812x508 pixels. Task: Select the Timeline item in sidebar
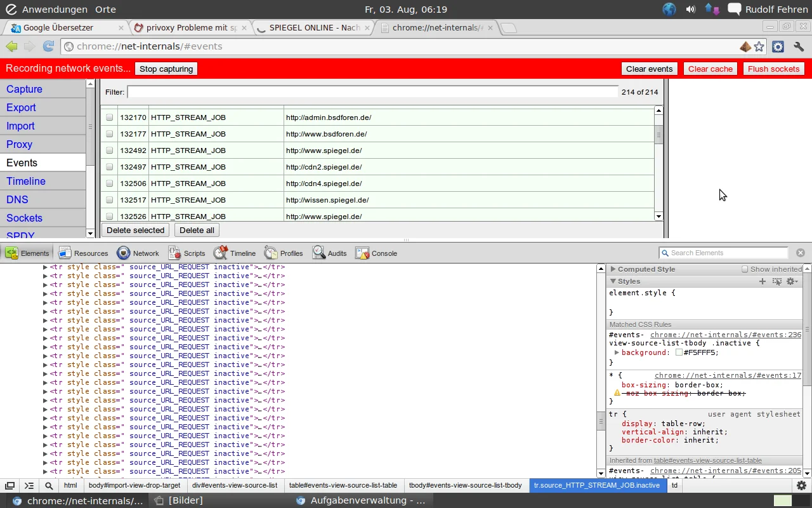26,181
